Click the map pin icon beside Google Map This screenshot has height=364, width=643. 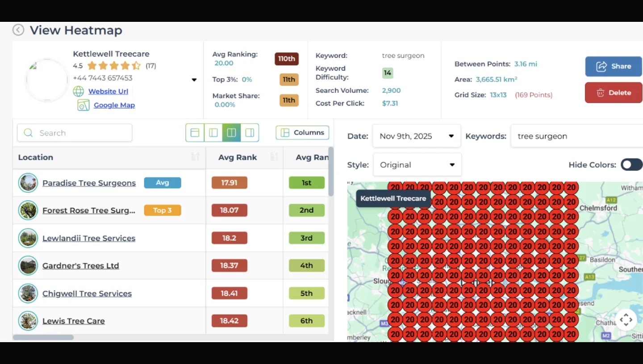84,105
